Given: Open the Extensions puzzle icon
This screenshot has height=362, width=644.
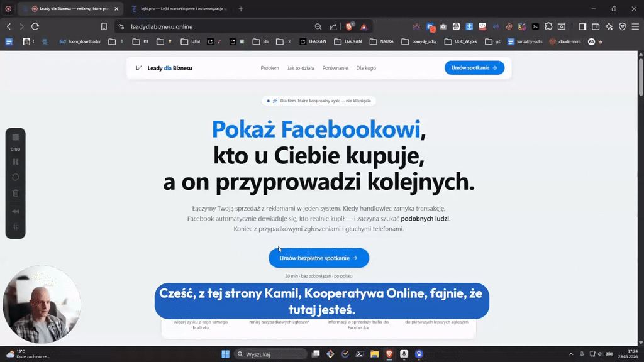Looking at the screenshot, I should [548, 26].
